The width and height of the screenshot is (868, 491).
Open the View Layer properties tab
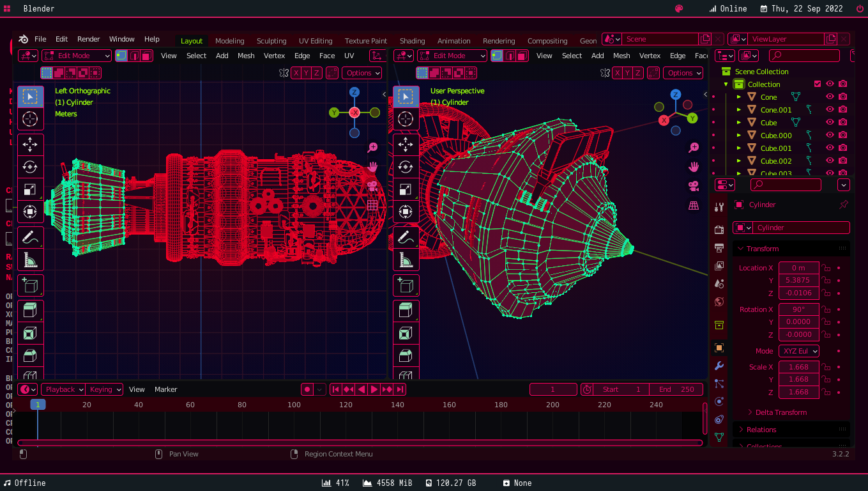point(719,265)
